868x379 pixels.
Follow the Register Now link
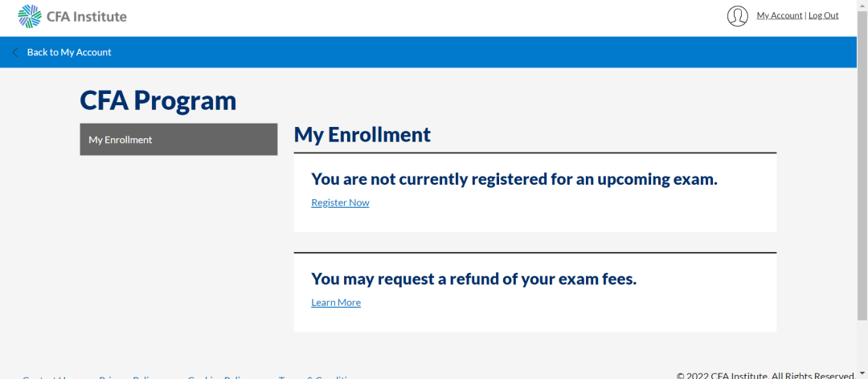pos(340,202)
